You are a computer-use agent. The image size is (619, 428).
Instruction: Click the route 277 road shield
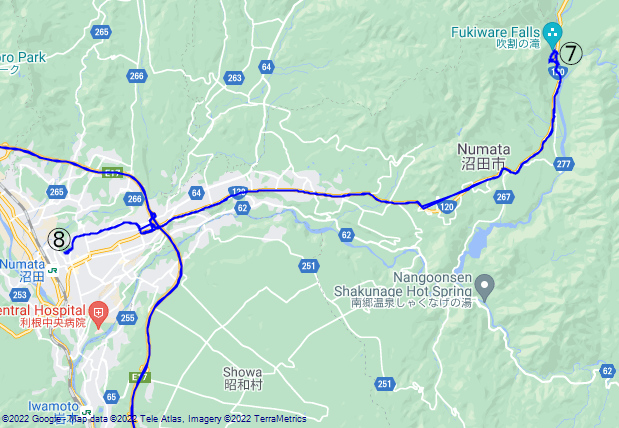pyautogui.click(x=563, y=163)
